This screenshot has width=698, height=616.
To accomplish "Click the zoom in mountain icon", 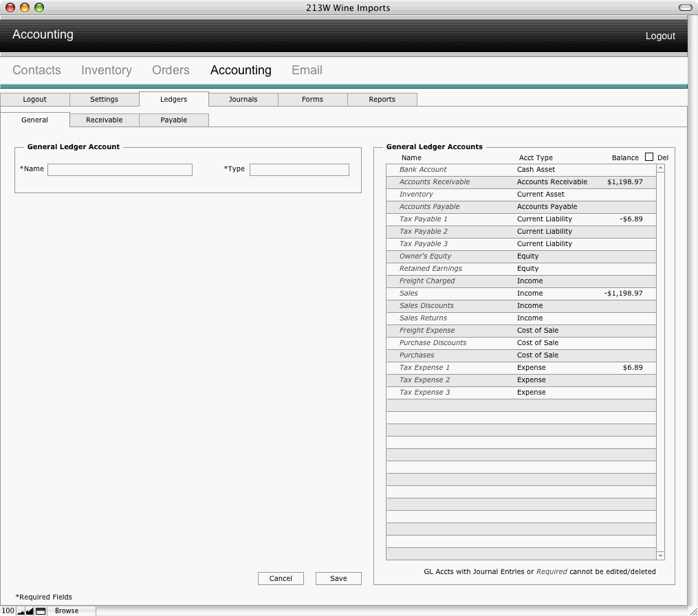I will tap(30, 611).
